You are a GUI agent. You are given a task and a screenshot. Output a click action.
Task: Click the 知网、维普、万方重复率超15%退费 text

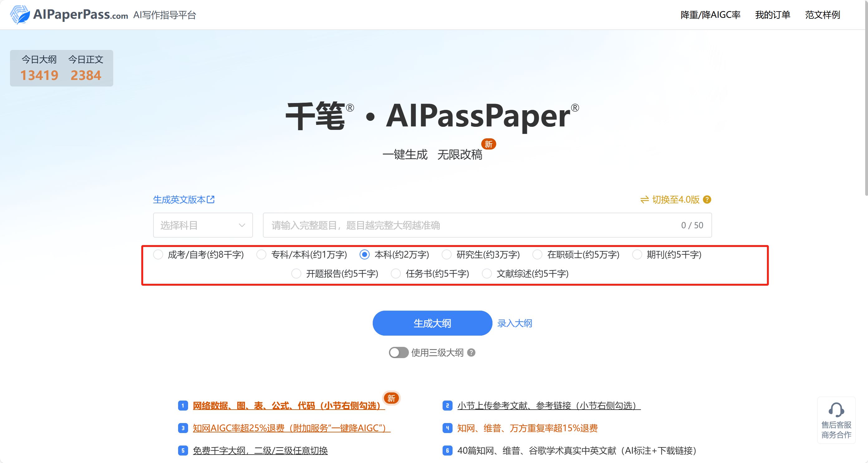coord(527,428)
